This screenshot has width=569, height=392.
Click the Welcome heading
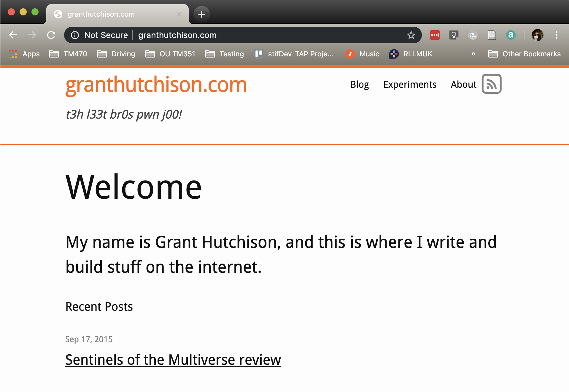133,187
